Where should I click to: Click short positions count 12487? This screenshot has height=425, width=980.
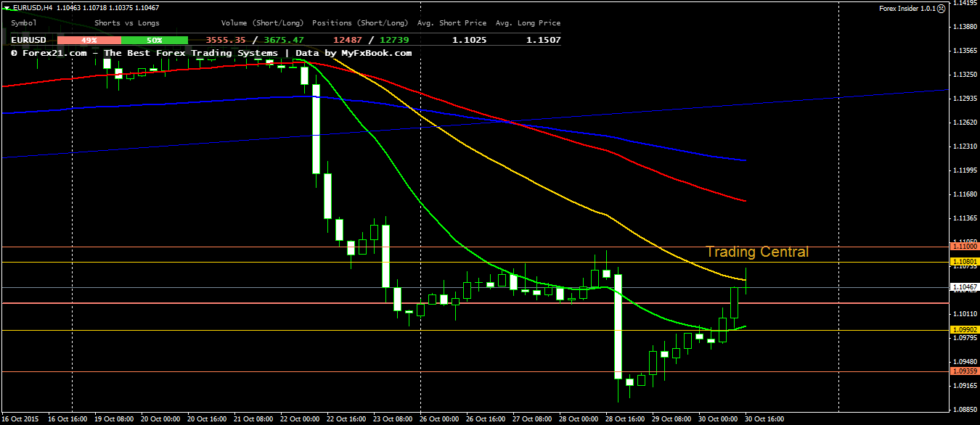coord(348,41)
